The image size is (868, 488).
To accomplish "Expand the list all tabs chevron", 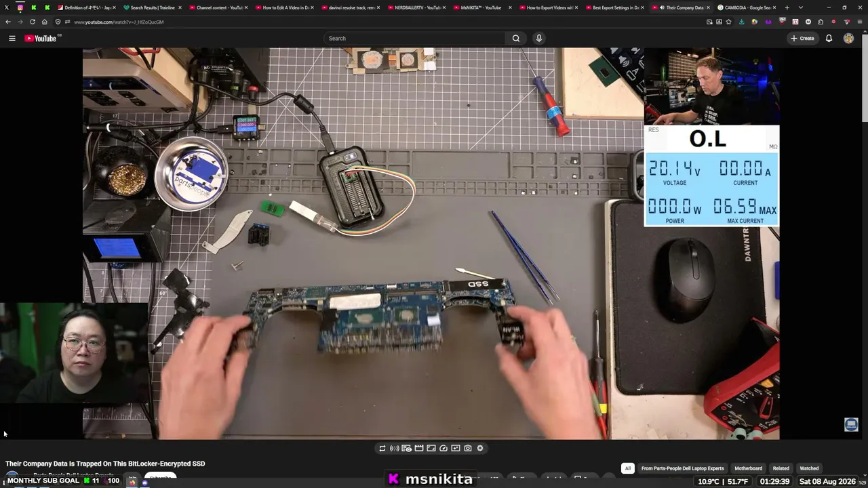I will tap(800, 7).
